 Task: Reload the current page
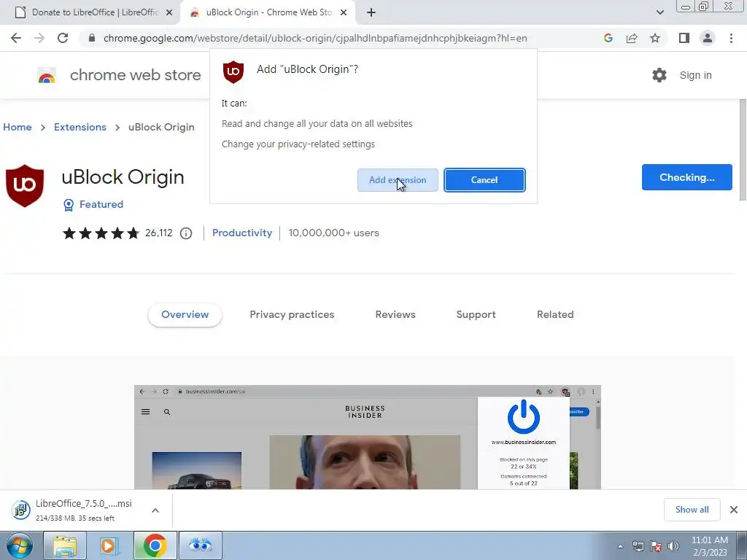(63, 38)
